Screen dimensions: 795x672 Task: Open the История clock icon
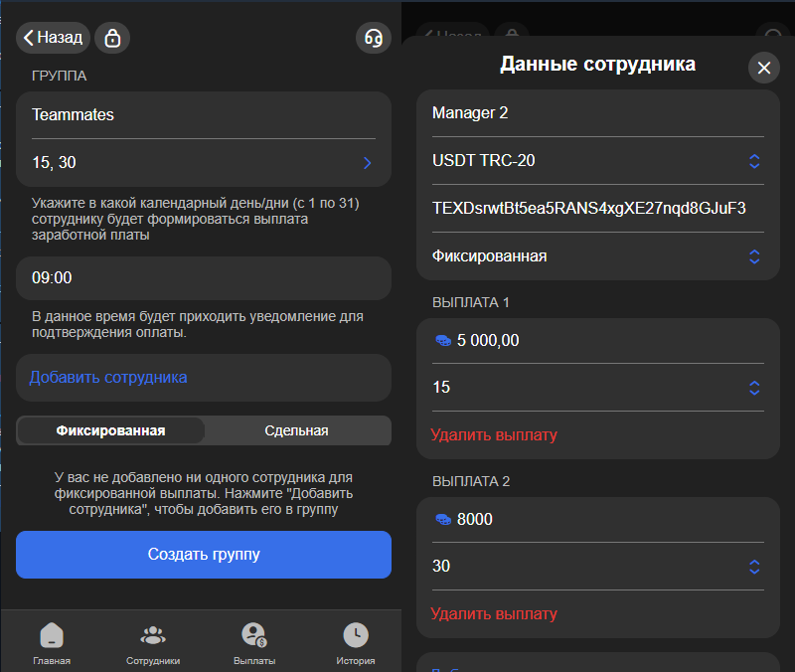tap(355, 636)
